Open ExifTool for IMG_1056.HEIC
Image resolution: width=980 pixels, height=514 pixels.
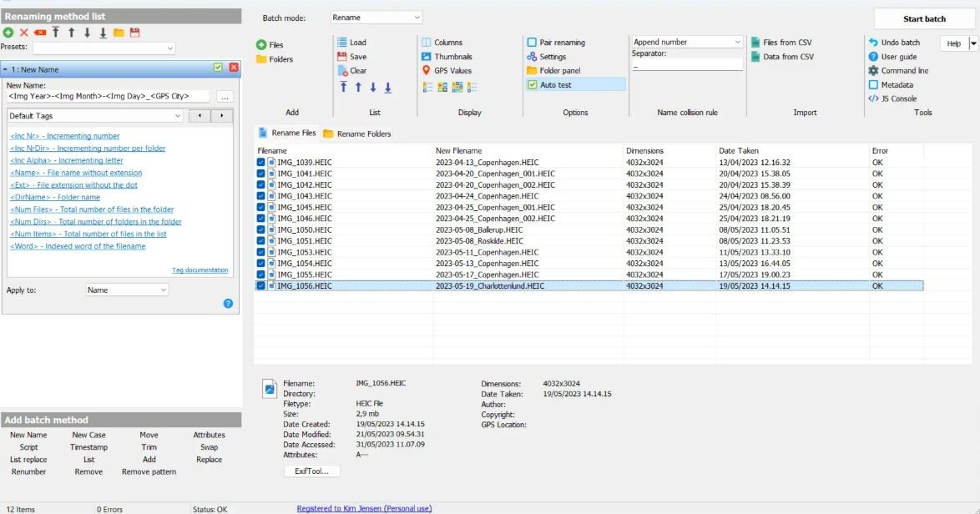coord(312,471)
